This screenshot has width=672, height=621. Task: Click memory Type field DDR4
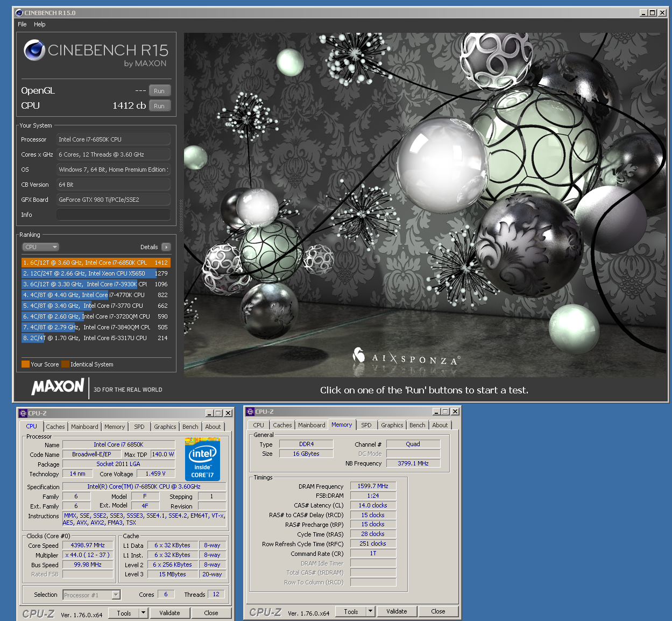click(306, 444)
